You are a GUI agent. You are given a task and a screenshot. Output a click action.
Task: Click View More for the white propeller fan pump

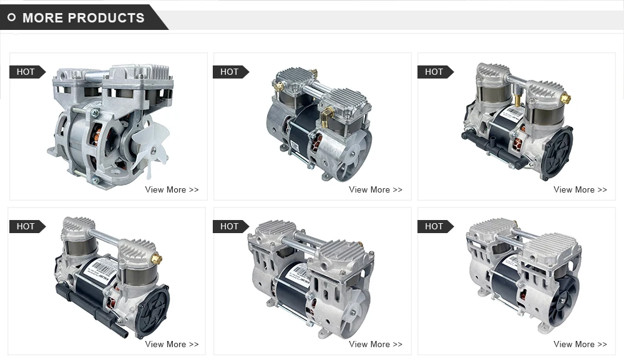(172, 190)
